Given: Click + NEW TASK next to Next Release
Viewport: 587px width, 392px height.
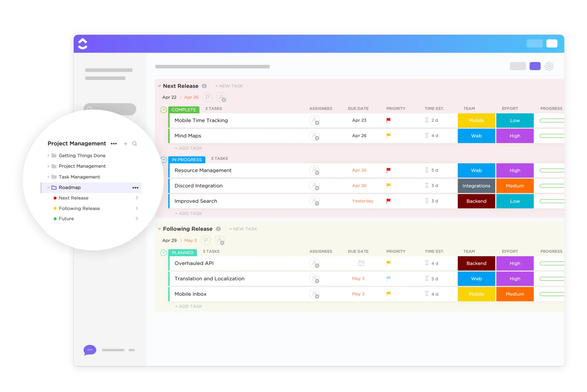Looking at the screenshot, I should tap(229, 86).
